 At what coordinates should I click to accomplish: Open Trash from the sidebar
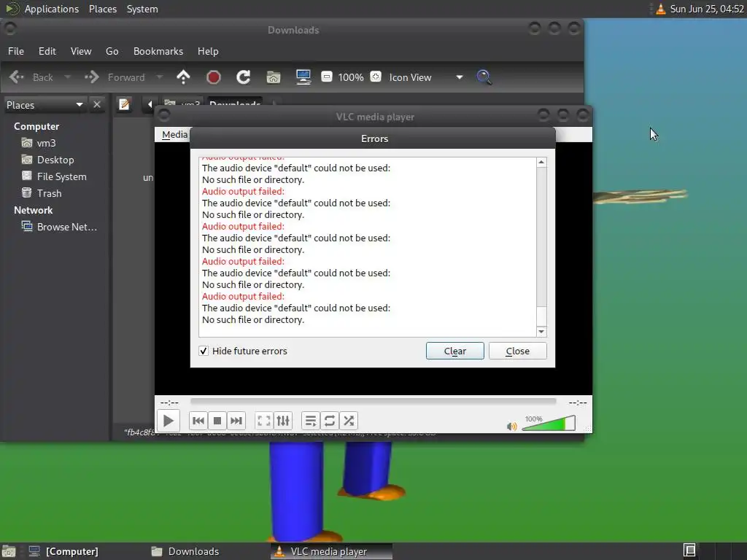(x=49, y=193)
